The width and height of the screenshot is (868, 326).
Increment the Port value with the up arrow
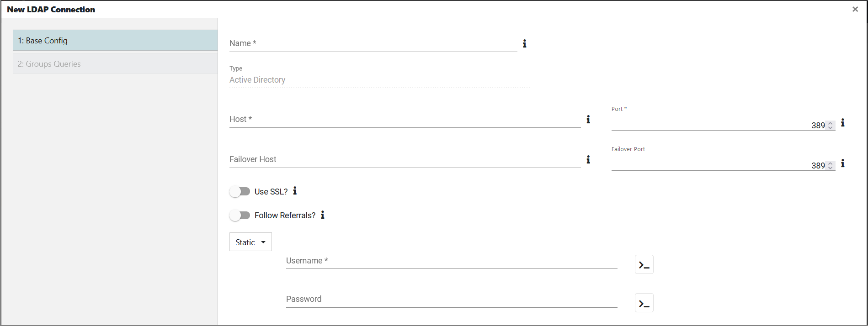click(x=830, y=123)
